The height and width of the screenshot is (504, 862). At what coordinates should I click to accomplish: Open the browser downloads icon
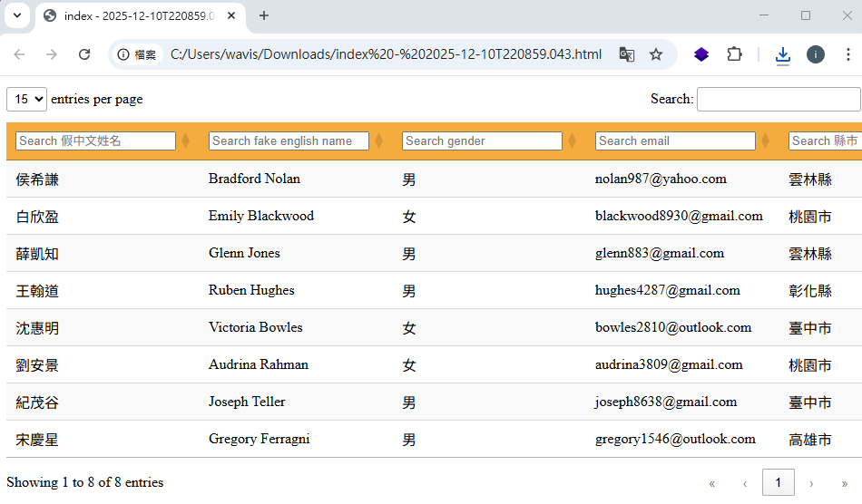point(783,55)
